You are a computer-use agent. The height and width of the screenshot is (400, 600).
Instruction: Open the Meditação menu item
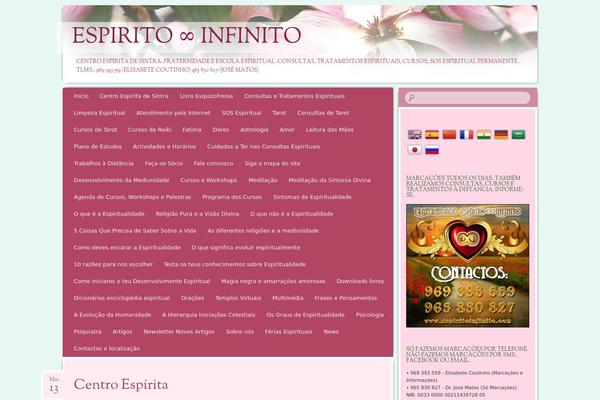[x=263, y=180]
